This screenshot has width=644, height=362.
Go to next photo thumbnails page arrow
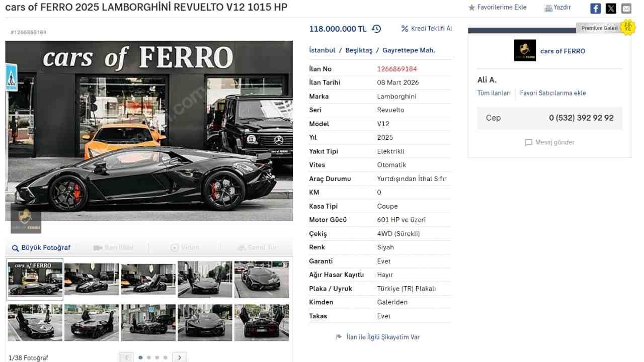point(180,357)
